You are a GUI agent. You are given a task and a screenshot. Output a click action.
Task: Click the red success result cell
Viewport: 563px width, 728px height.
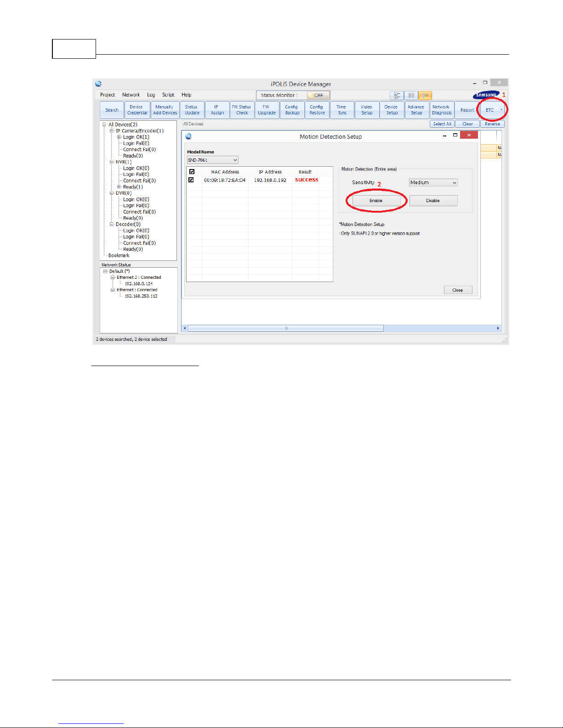point(307,180)
